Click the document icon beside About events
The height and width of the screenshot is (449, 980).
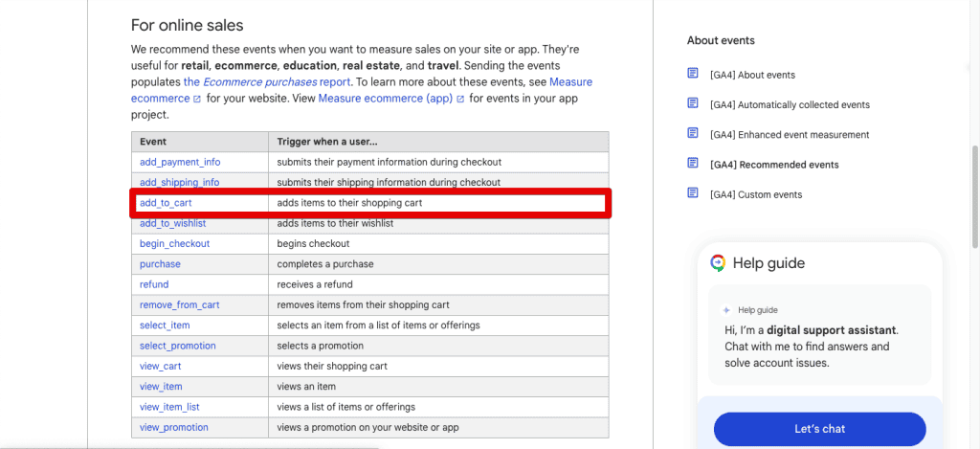(693, 74)
